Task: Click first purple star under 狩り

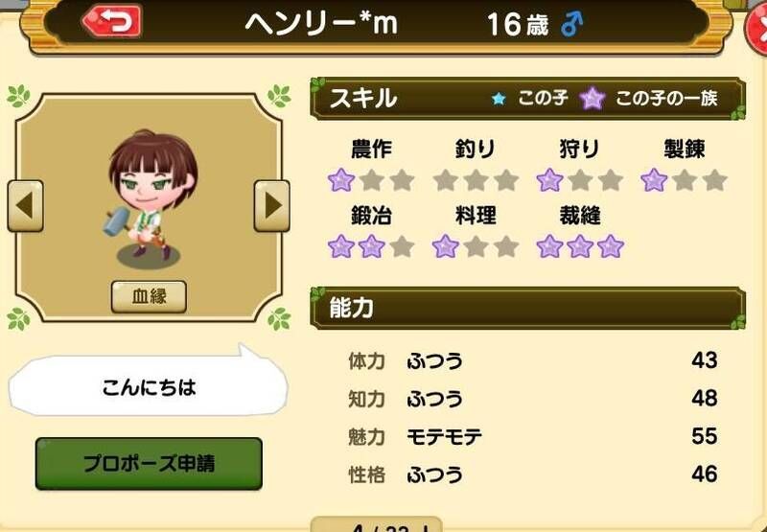Action: 549,180
